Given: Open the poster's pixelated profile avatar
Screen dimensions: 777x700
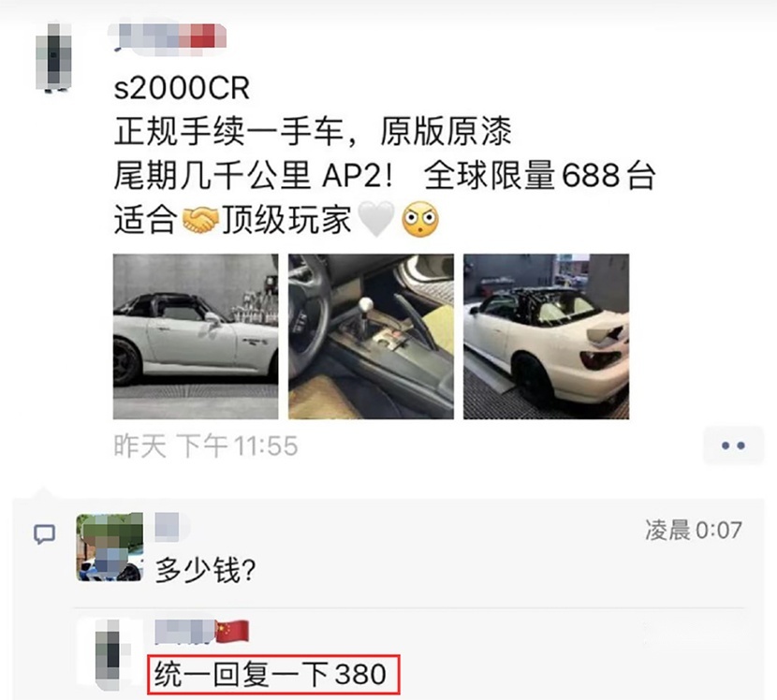Looking at the screenshot, I should 53,57.
